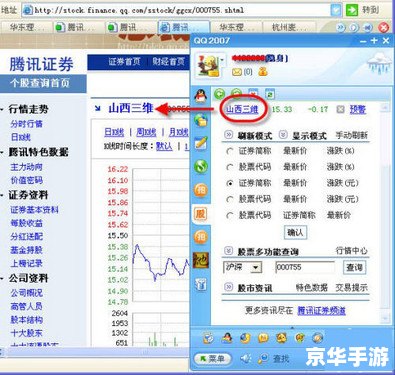Viewport: 395px width, 375px height.
Task: Click the stock code field containing 000755
Action: click(305, 267)
